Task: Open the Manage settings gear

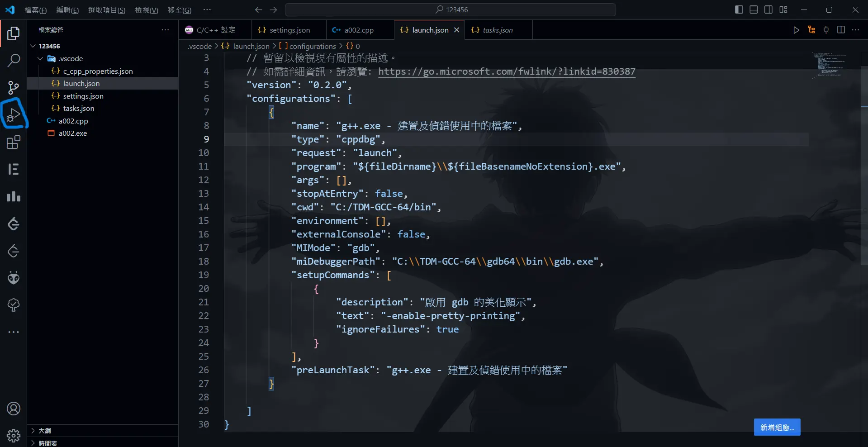Action: (x=14, y=435)
